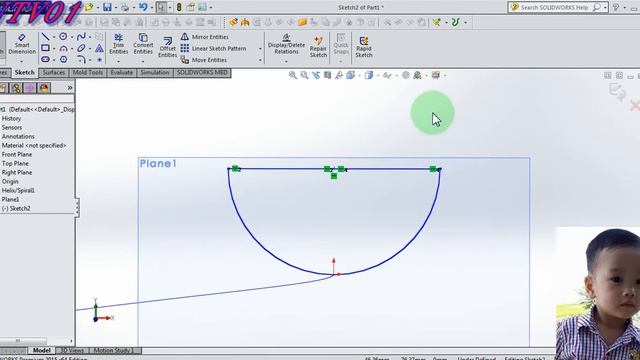
Task: Activate the Sketch Fillet tool
Action: (81, 60)
